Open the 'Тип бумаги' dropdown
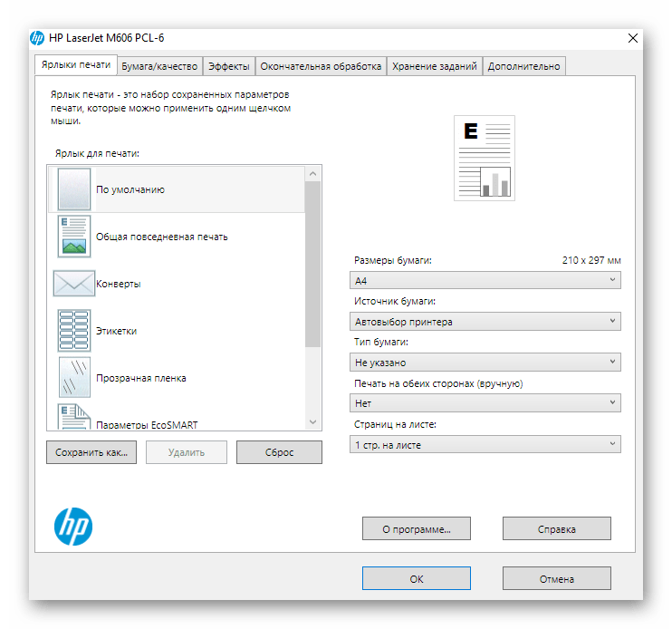 pyautogui.click(x=485, y=363)
